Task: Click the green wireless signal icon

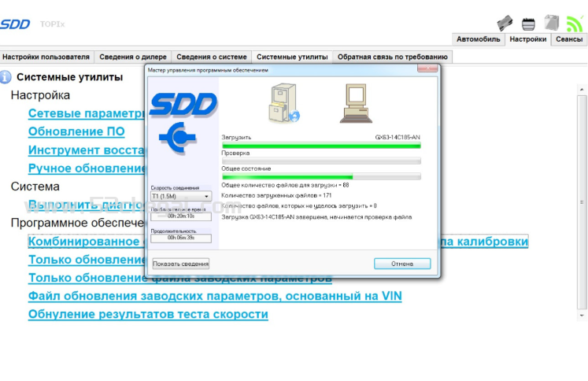Action: (575, 24)
